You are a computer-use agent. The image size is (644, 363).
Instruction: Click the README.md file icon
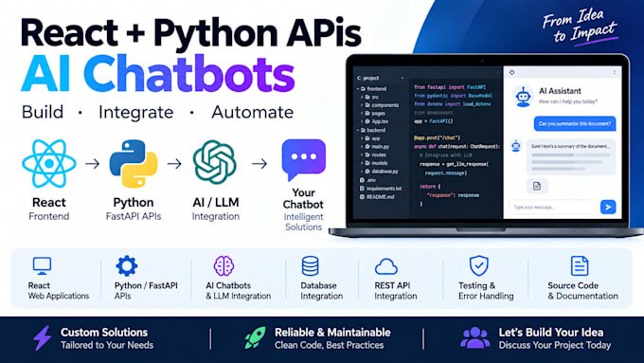tap(362, 197)
